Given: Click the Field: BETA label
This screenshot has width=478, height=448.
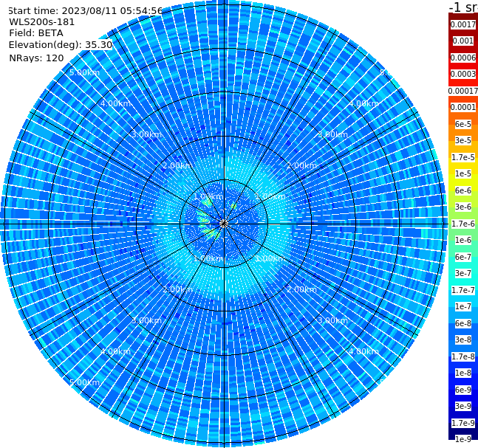Looking at the screenshot, I should 36,33.
